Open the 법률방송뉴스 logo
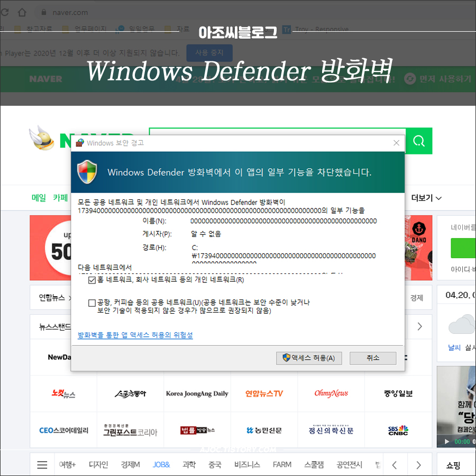The image size is (476, 476). [197, 430]
